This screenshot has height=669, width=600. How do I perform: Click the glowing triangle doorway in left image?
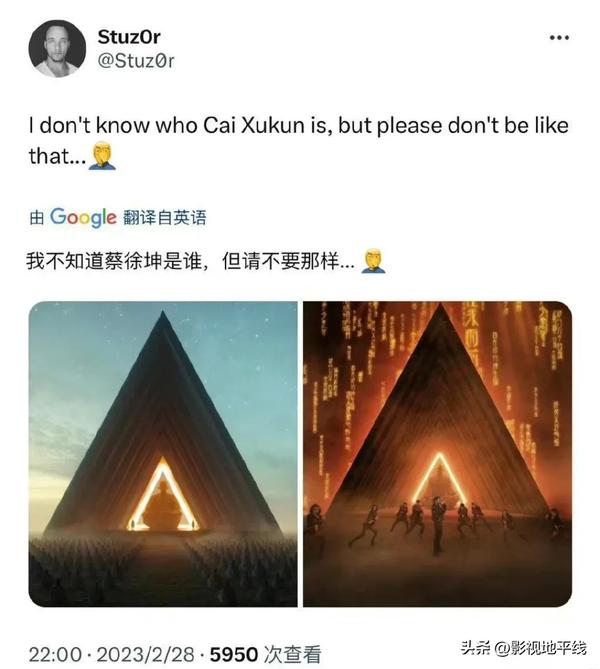pyautogui.click(x=163, y=494)
